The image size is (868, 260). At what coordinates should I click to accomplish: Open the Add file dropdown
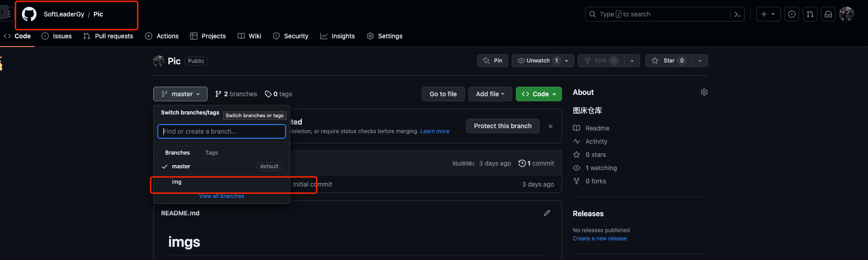[490, 94]
